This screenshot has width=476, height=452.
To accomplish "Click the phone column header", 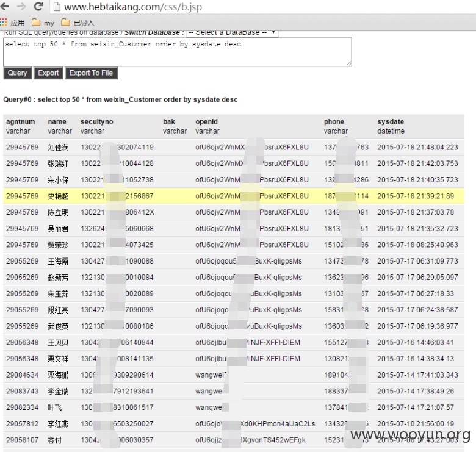I will click(x=334, y=121).
